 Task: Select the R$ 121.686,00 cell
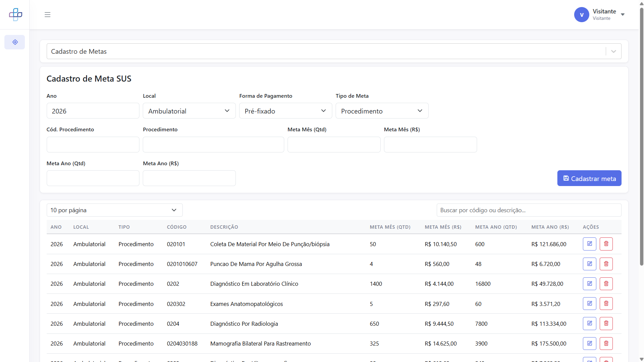tap(549, 244)
